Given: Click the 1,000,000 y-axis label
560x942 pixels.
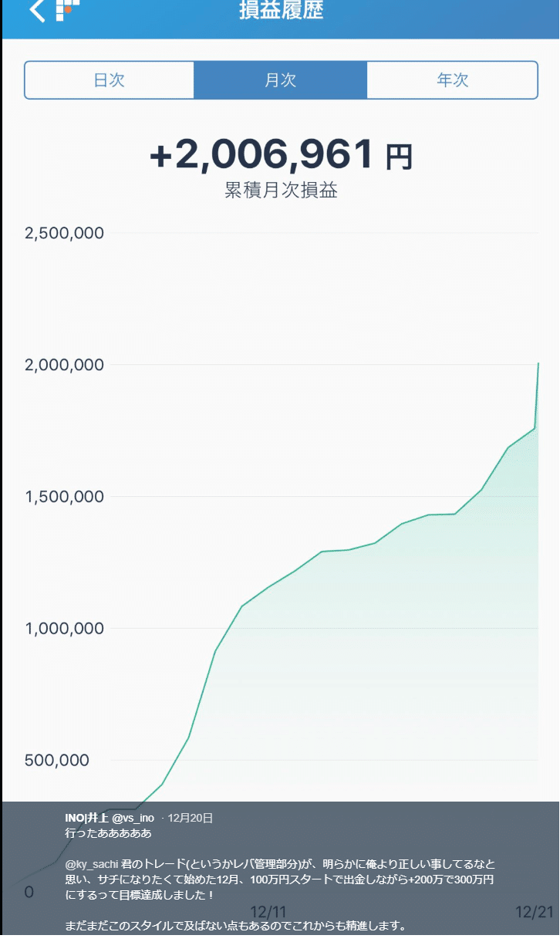Looking at the screenshot, I should pos(65,629).
